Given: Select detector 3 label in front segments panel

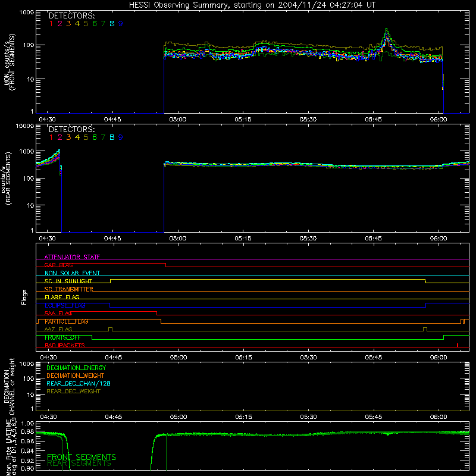Looking at the screenshot, I should click(x=68, y=24).
